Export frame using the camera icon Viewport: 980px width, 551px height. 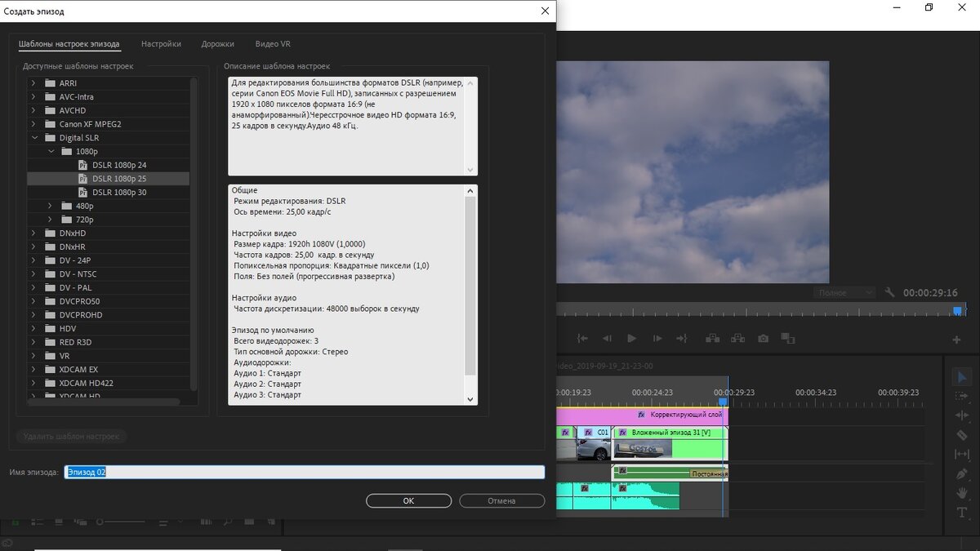(763, 338)
